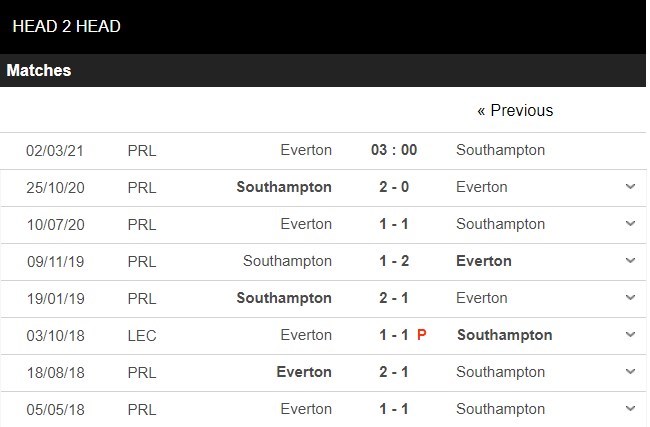Screen dimensions: 650x427
Task: Open the 03:00 upcoming match time
Action: (394, 150)
